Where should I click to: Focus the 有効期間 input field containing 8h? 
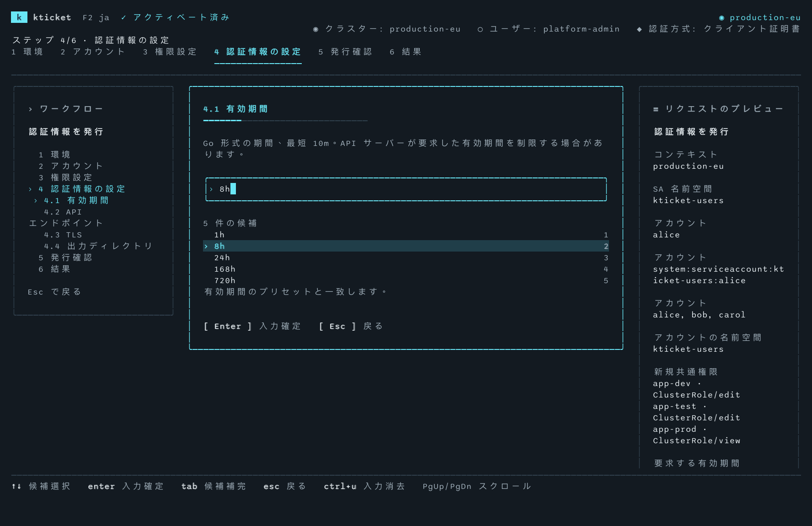[x=406, y=189]
